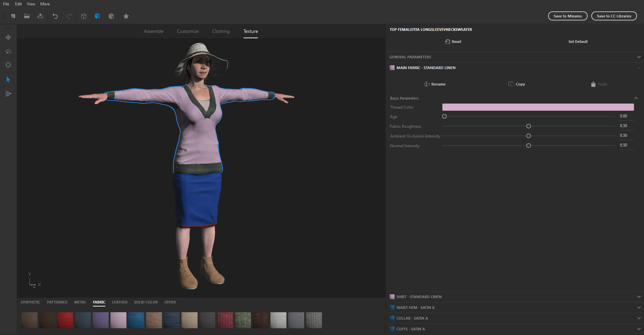The height and width of the screenshot is (335, 644).
Task: Open the File menu
Action: 6,4
